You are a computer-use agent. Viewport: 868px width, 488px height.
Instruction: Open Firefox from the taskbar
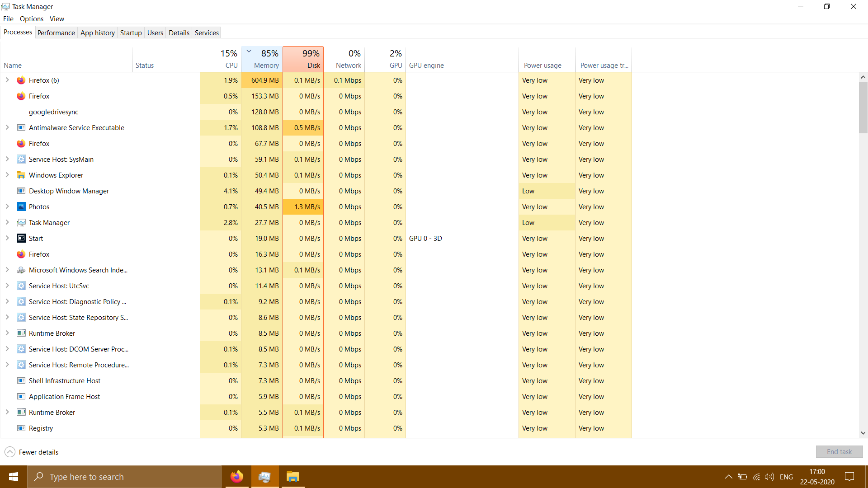point(236,477)
